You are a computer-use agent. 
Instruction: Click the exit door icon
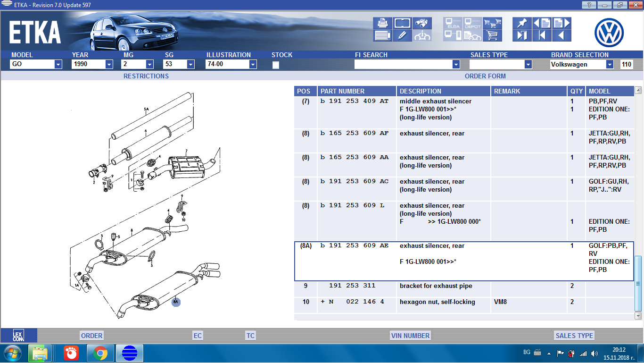coord(521,35)
